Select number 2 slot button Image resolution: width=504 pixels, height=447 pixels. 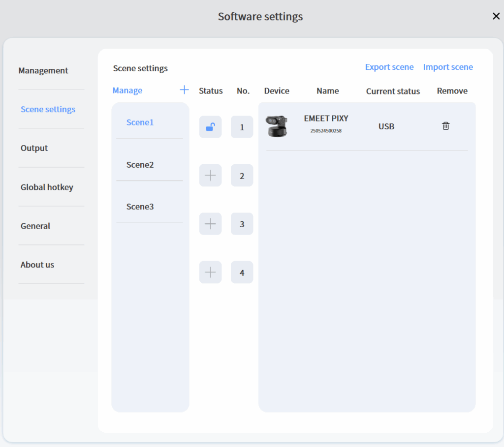[x=242, y=176]
